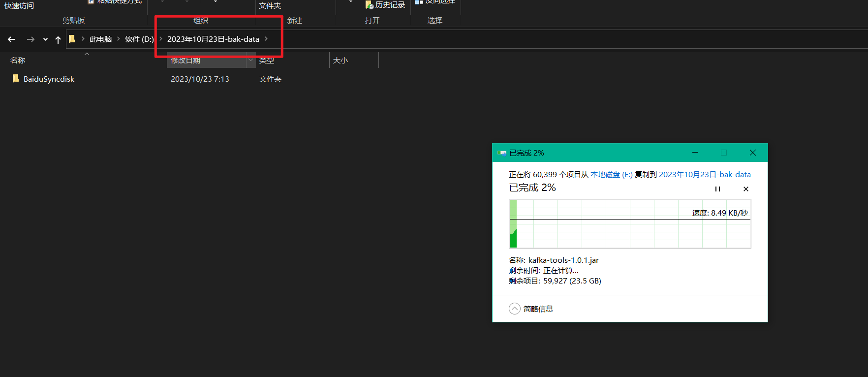Image resolution: width=868 pixels, height=377 pixels.
Task: Click the 简略信息 label
Action: pyautogui.click(x=538, y=309)
